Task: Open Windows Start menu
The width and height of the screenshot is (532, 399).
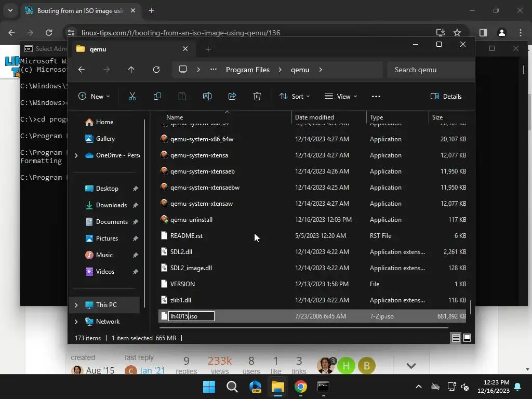Action: [209, 387]
